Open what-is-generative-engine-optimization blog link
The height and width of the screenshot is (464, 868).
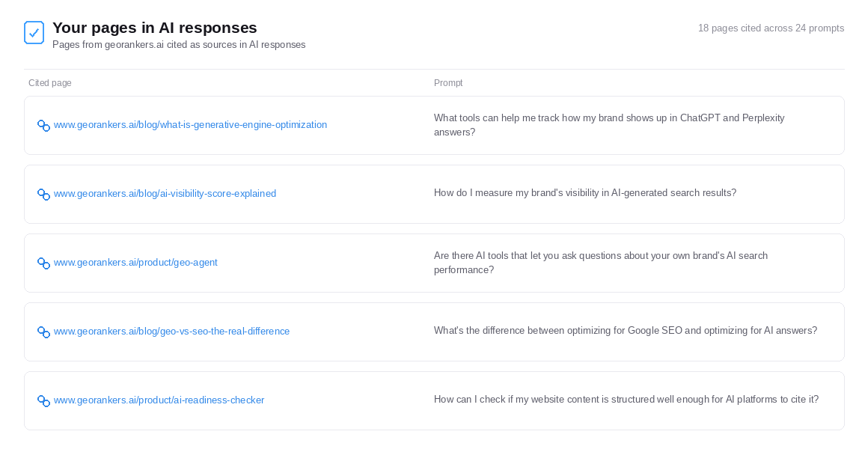click(190, 125)
